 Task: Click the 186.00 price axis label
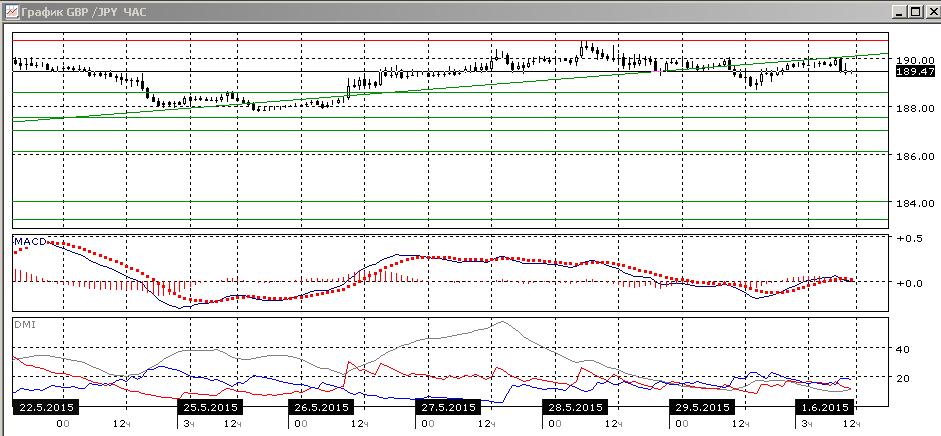[915, 157]
